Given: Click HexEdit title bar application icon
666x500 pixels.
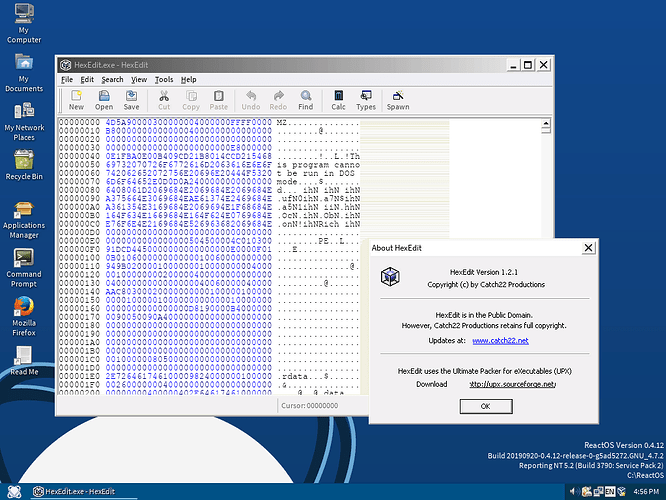Looking at the screenshot, I should [x=65, y=65].
